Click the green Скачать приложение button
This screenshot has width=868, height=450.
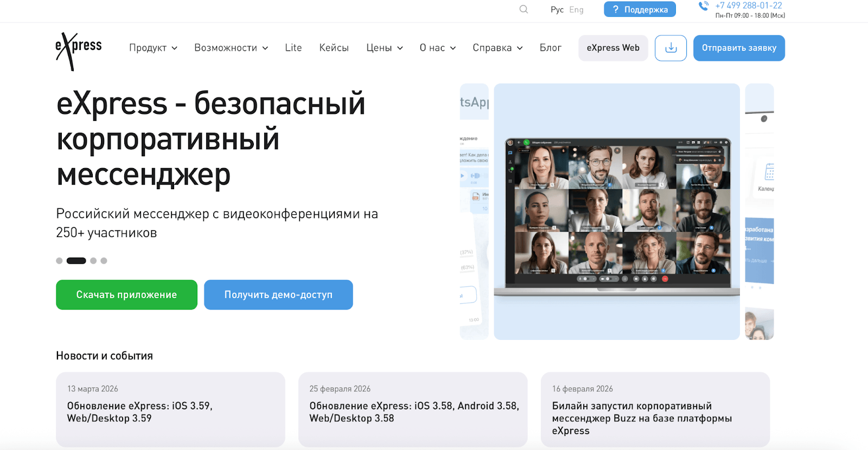pyautogui.click(x=126, y=295)
